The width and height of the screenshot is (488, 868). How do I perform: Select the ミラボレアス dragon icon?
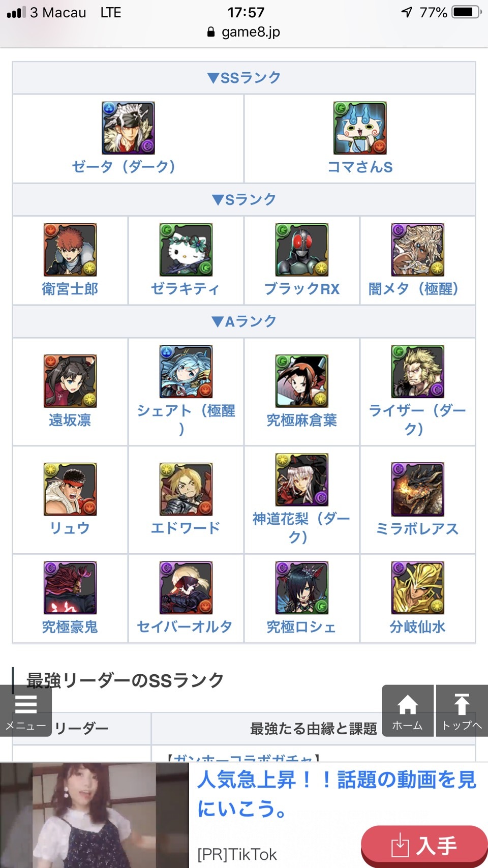coord(418,489)
